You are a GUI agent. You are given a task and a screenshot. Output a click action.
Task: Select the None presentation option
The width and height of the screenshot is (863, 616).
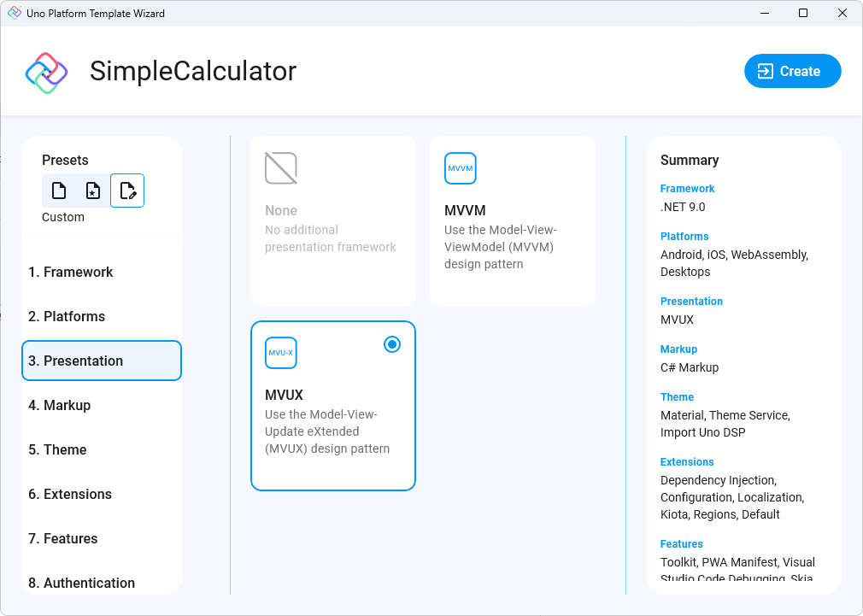click(x=332, y=220)
